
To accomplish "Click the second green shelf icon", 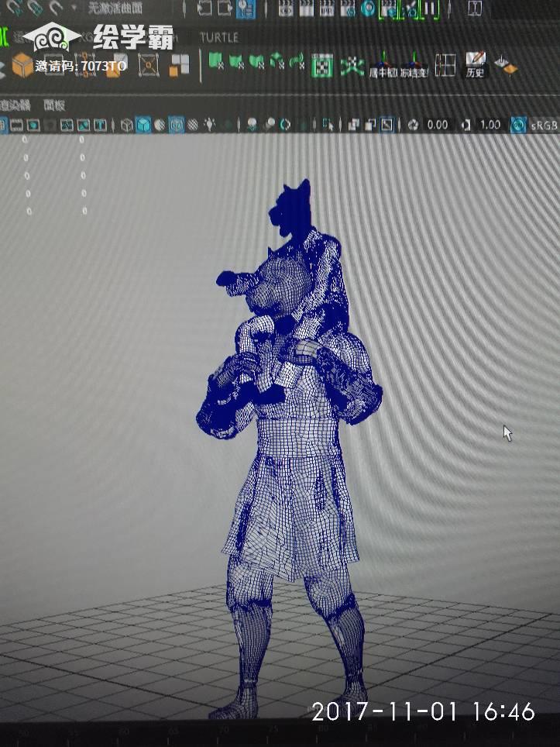I will click(x=237, y=61).
